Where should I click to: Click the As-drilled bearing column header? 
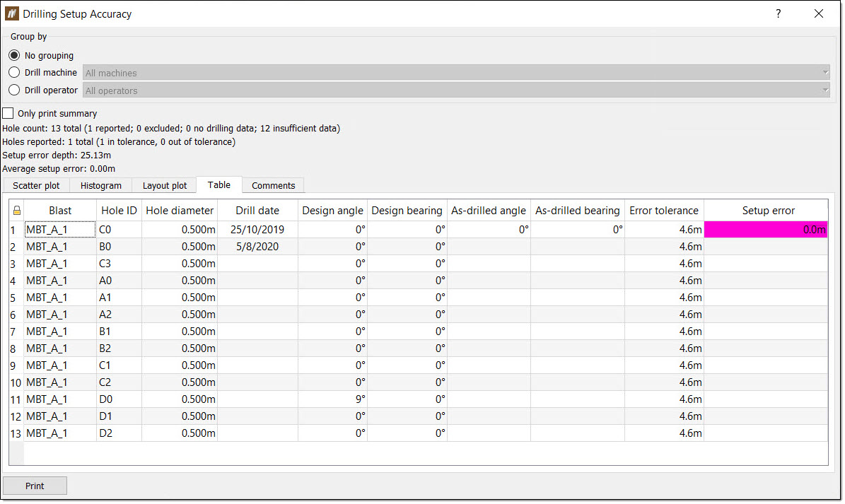tap(577, 211)
